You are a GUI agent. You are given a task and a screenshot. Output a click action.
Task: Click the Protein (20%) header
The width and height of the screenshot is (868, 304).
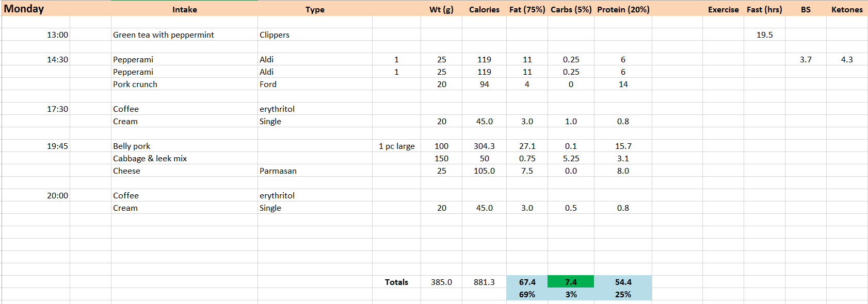(623, 9)
